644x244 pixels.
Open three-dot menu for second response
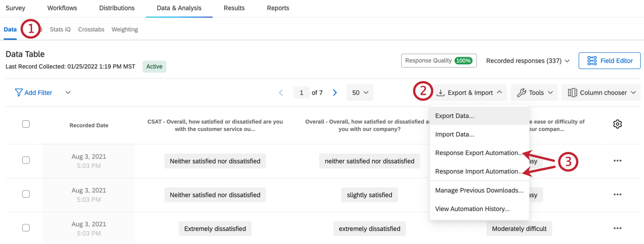pos(617,194)
